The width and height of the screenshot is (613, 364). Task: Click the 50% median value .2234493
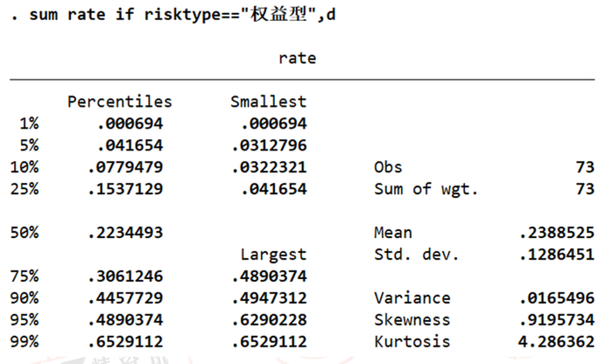coord(125,233)
